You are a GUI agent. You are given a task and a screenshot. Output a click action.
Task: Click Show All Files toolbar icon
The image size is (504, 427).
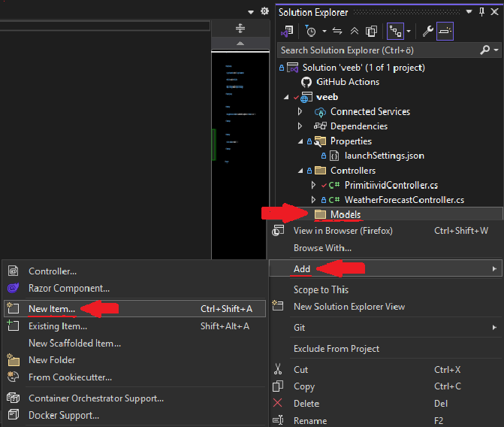point(371,31)
